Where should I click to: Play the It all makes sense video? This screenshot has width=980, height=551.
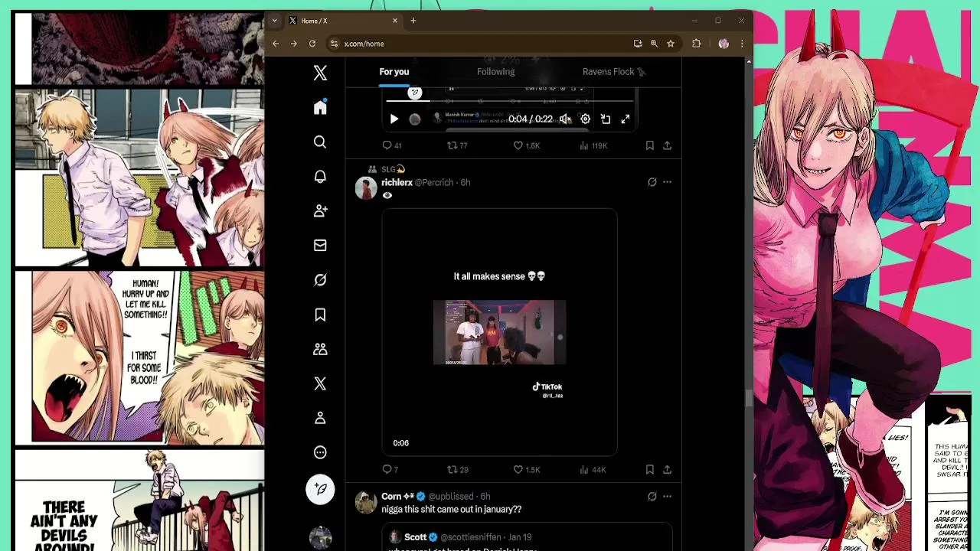pos(499,333)
